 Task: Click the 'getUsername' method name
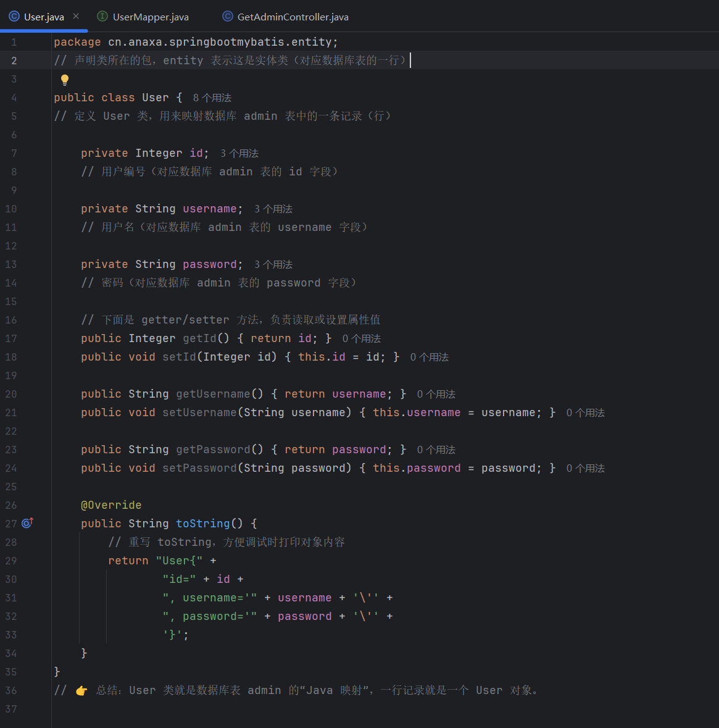213,394
